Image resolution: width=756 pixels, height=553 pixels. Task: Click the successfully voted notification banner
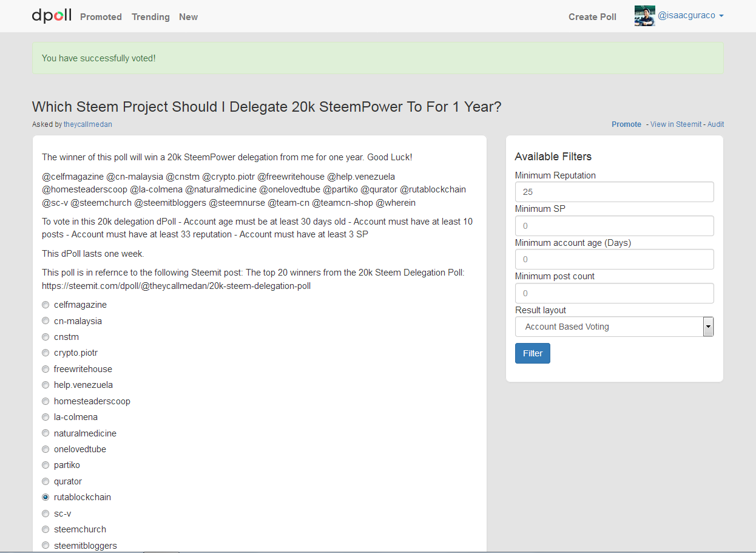click(377, 58)
